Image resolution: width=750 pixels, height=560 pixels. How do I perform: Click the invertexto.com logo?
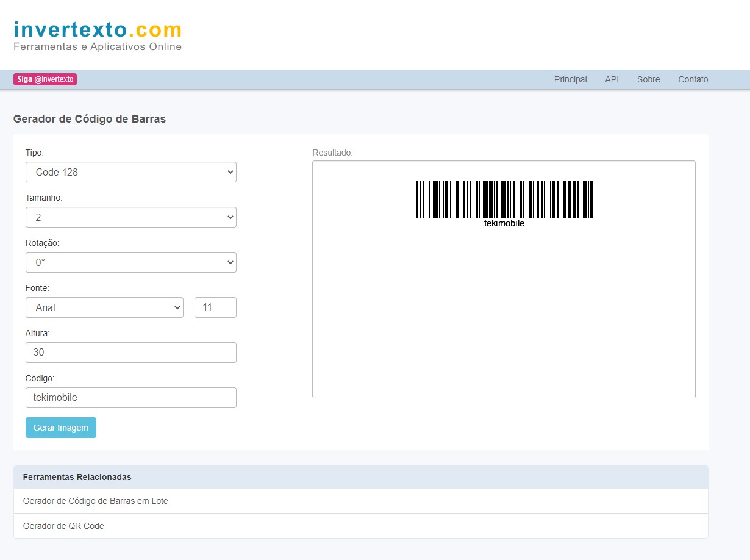coord(98,29)
